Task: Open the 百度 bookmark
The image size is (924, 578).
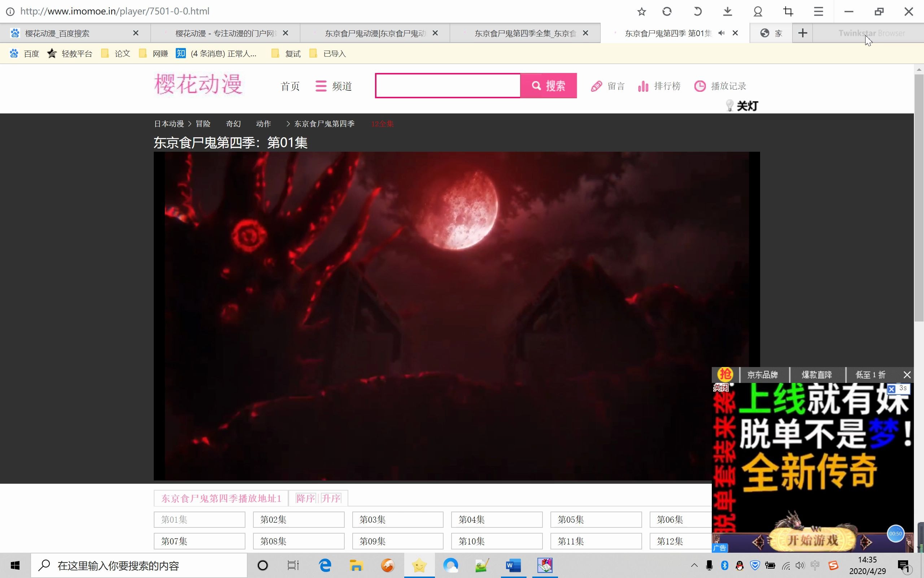Action: tap(25, 53)
